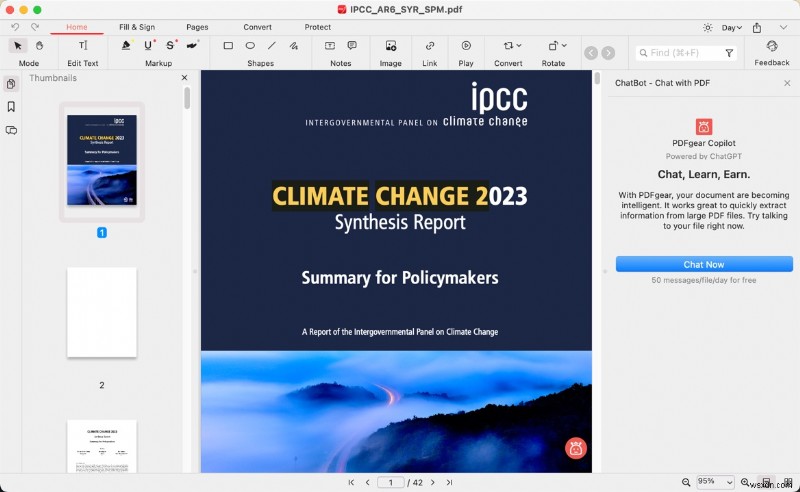Show the bookmarks sidebar panel
This screenshot has height=492, width=800.
click(11, 107)
